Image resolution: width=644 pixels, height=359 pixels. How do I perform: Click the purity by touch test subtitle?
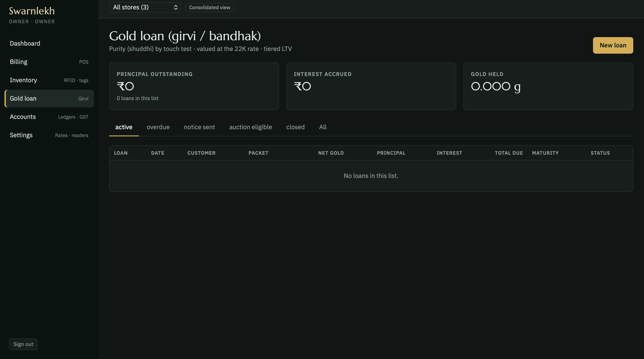click(x=200, y=49)
